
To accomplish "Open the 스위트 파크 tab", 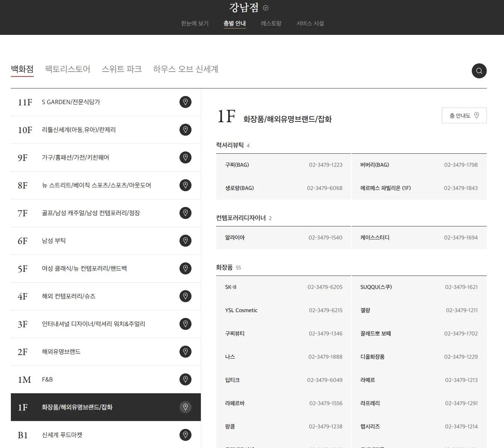I will [122, 69].
